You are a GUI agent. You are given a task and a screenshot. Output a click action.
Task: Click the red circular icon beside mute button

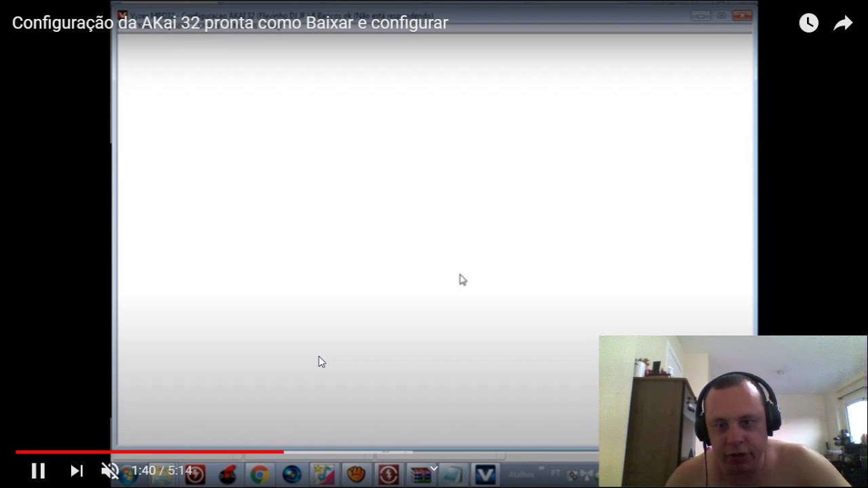195,474
